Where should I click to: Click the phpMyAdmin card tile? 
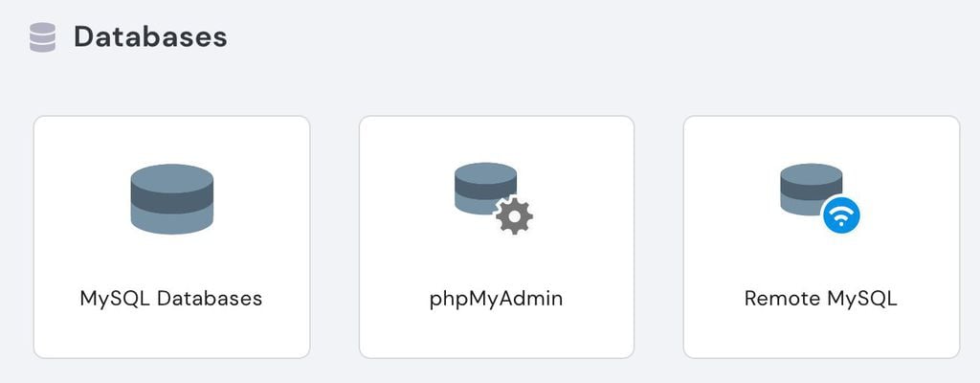point(497,237)
